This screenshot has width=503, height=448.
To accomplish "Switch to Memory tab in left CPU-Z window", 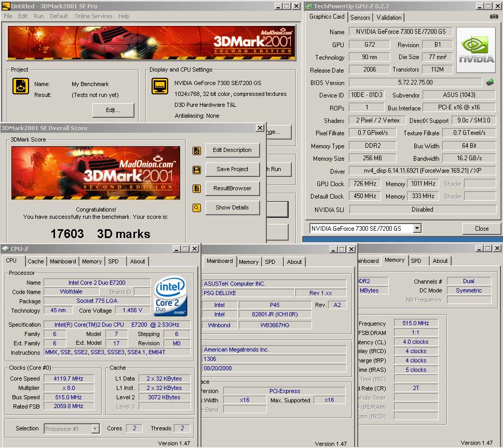I will point(92,261).
